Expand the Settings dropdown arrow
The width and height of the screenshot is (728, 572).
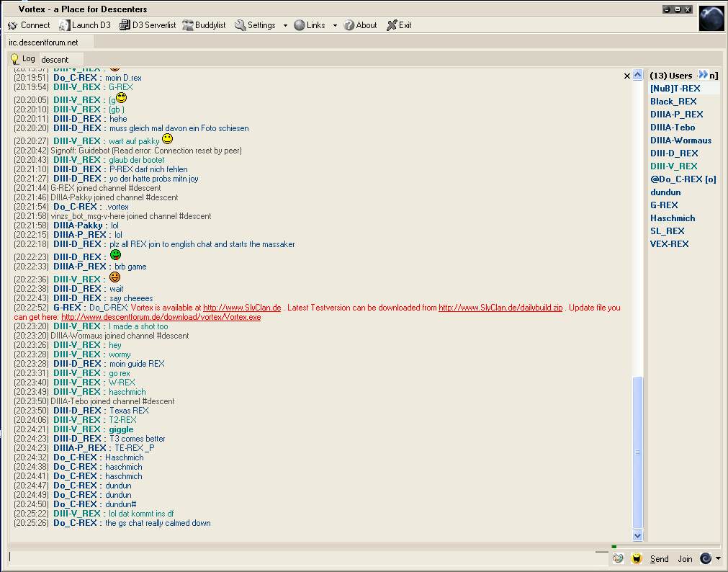tap(285, 25)
